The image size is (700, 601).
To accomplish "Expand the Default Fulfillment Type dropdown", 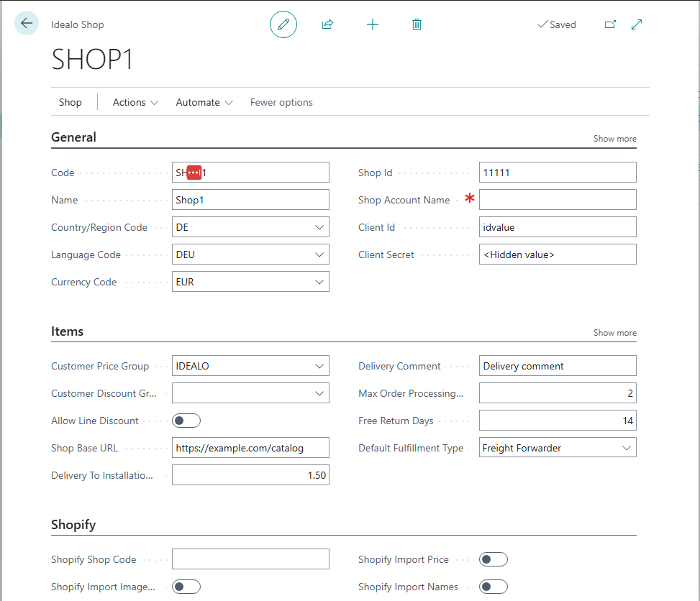I will point(626,448).
